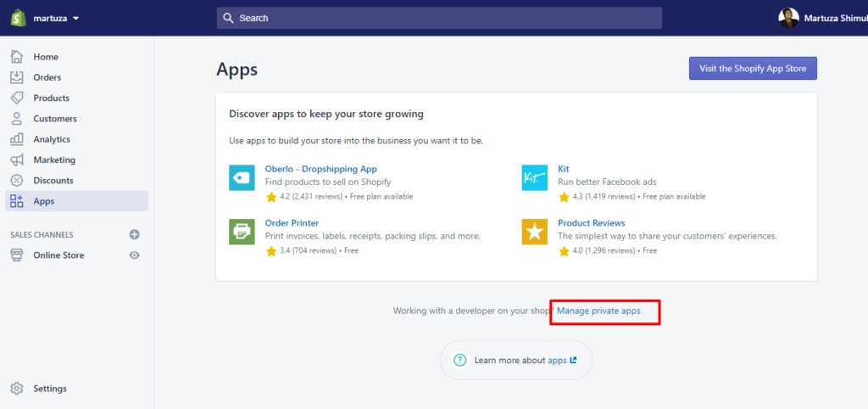Open Oberlo - Dropshipping App link
Screen dimensions: 868x409
pyautogui.click(x=320, y=169)
